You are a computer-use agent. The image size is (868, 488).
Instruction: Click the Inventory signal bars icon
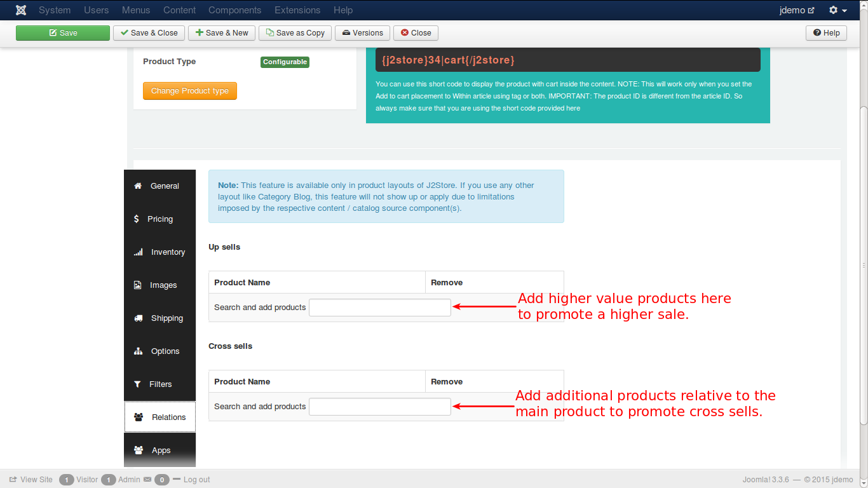tap(138, 252)
